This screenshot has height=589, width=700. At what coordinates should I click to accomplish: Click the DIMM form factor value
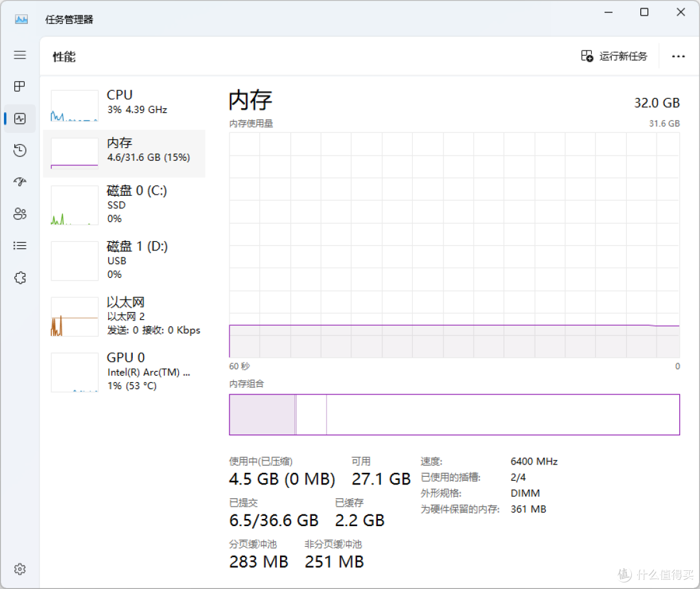coord(525,494)
